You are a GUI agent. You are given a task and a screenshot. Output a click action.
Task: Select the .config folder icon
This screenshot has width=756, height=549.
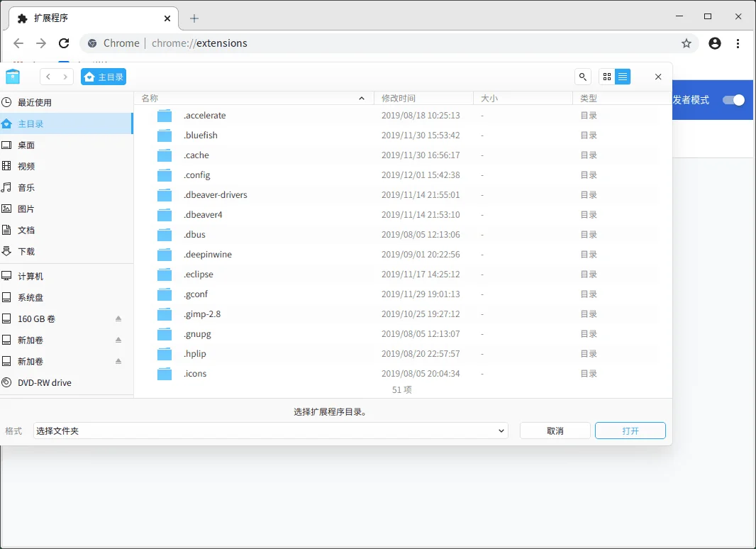pyautogui.click(x=165, y=174)
